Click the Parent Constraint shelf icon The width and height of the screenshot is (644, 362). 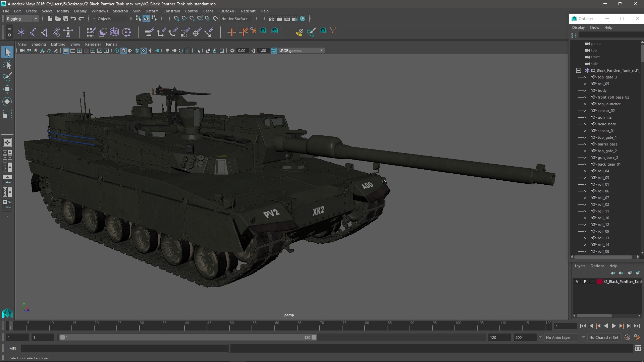pyautogui.click(x=149, y=32)
